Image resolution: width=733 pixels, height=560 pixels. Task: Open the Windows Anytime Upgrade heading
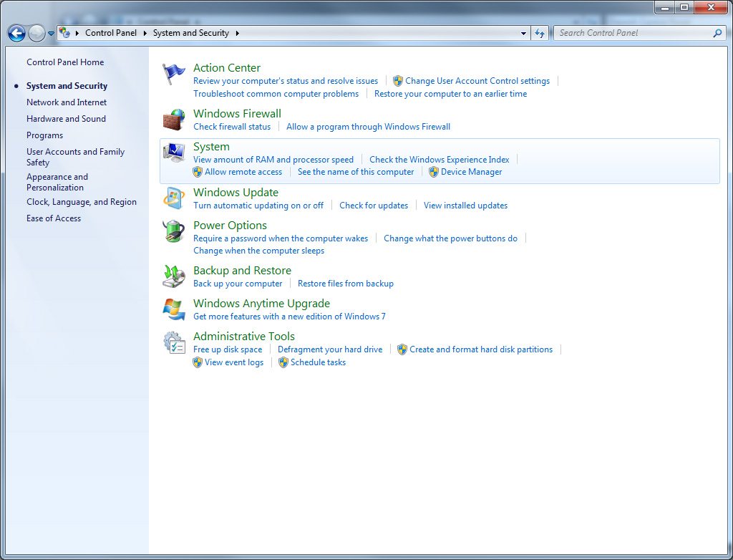pos(261,304)
